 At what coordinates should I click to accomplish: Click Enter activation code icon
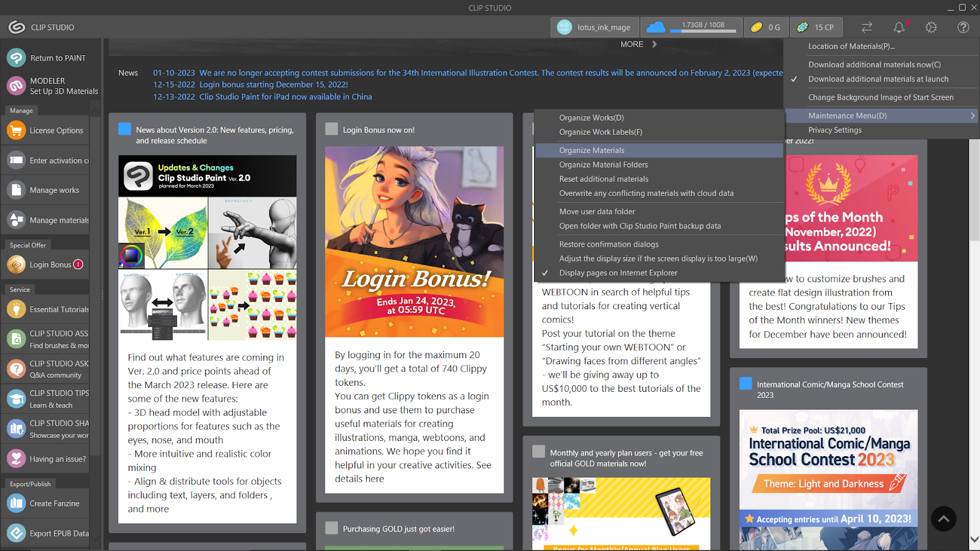(16, 160)
